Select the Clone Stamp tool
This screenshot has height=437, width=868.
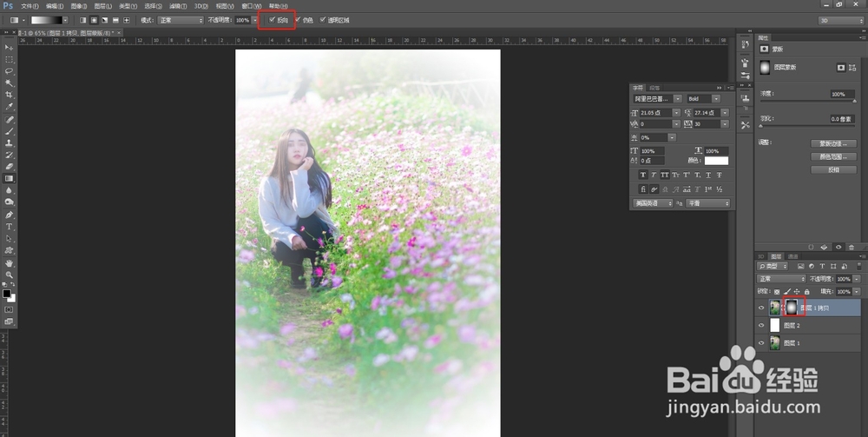coord(9,142)
